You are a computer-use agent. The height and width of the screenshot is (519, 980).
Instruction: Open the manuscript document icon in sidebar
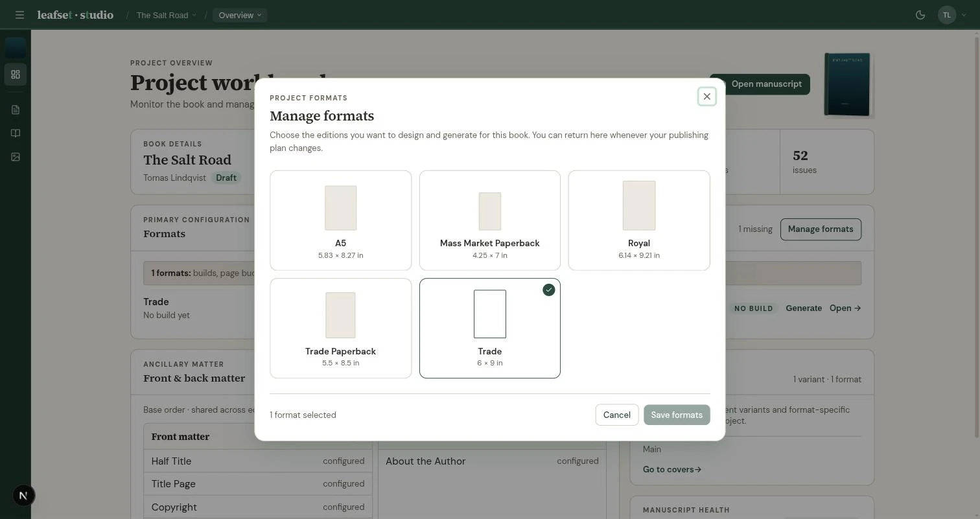(16, 110)
